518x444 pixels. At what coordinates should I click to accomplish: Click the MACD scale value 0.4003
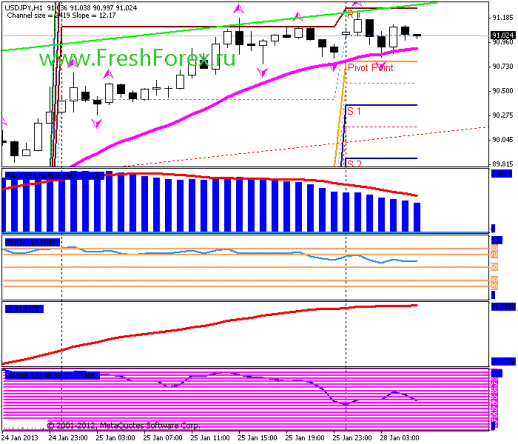click(501, 174)
